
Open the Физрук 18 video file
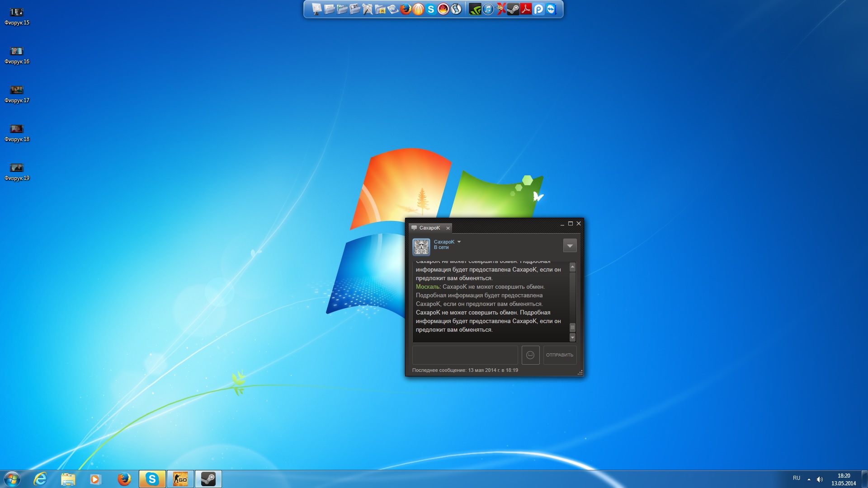[17, 133]
